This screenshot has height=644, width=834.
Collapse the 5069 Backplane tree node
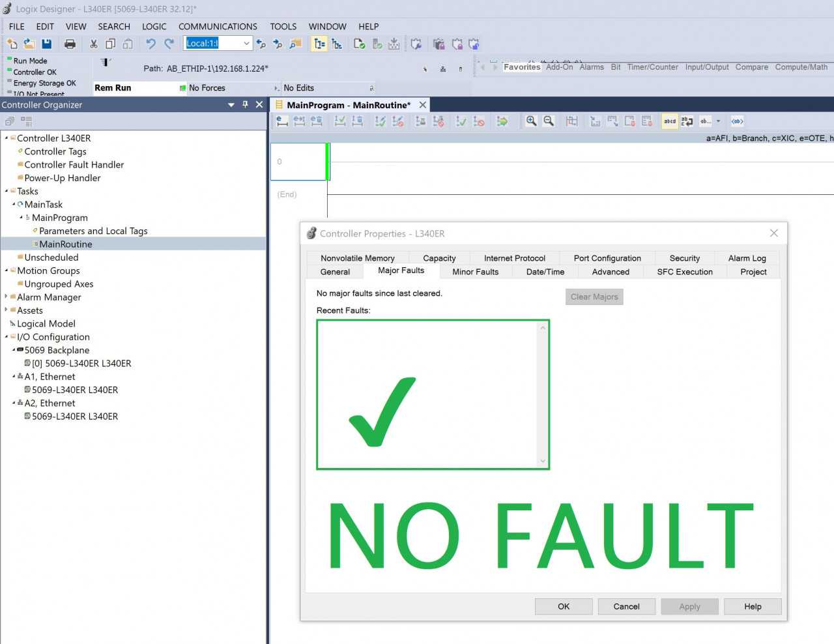pos(14,350)
